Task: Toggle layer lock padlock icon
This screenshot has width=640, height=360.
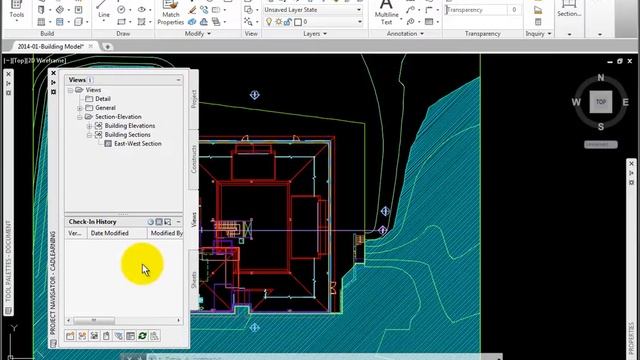Action: click(288, 22)
